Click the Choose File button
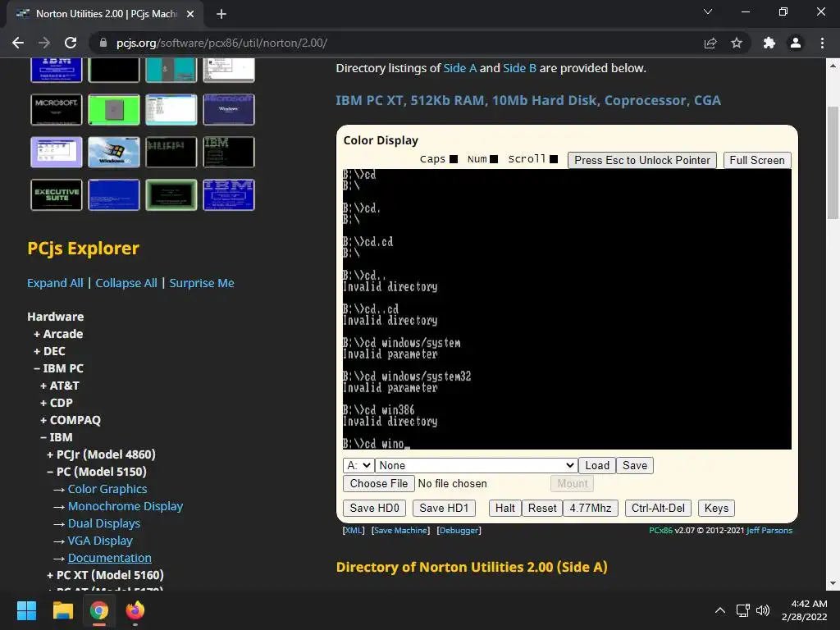 [x=379, y=483]
